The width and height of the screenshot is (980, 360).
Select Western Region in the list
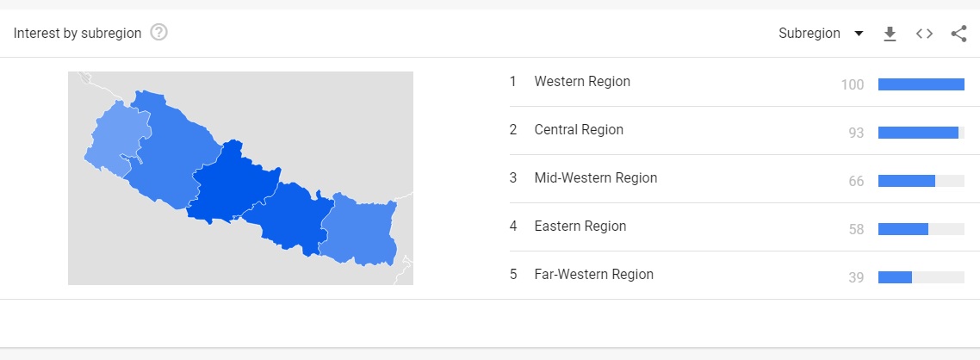pyautogui.click(x=582, y=82)
